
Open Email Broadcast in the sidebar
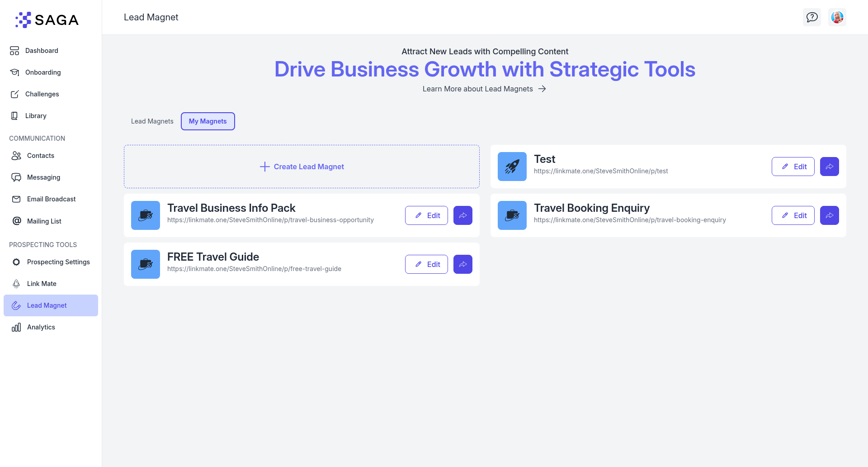pos(51,199)
